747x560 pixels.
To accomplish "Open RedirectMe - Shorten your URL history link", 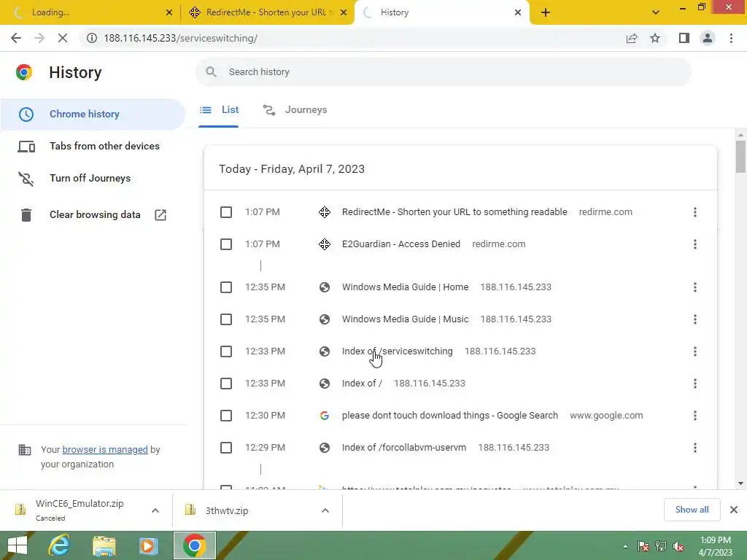I will 454,212.
